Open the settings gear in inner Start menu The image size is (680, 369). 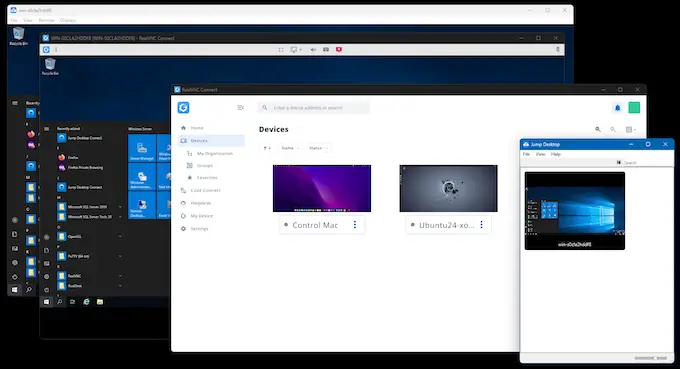point(46,277)
